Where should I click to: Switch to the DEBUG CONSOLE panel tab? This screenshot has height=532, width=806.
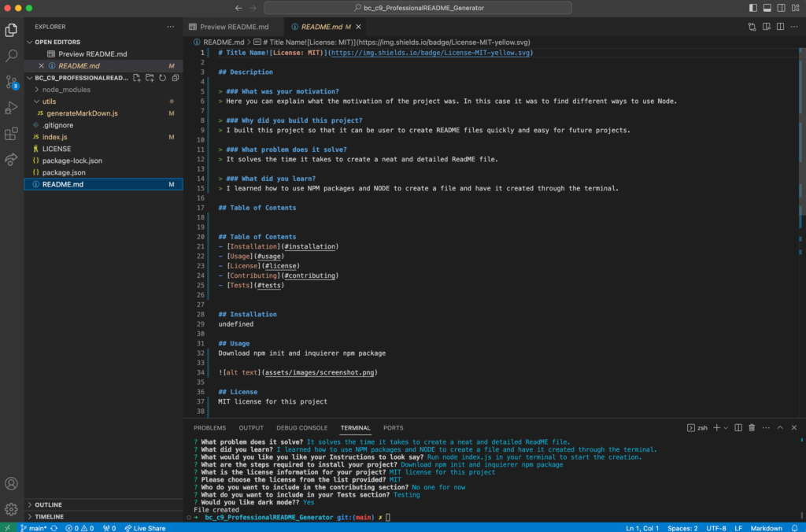(301, 427)
